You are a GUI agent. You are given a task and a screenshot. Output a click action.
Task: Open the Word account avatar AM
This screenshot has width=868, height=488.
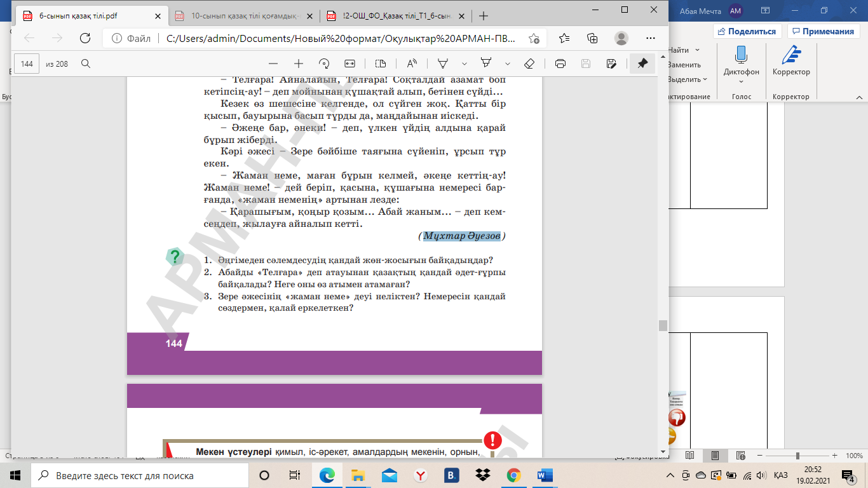(736, 10)
